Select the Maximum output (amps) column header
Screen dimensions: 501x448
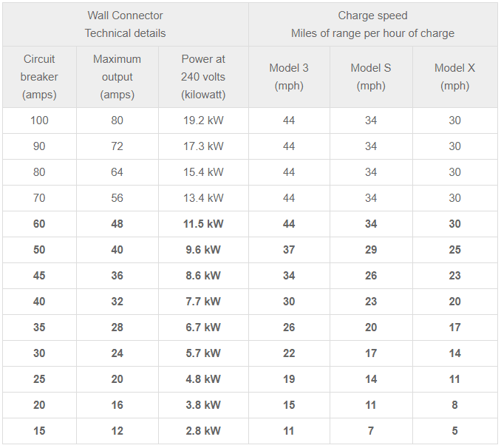point(117,77)
